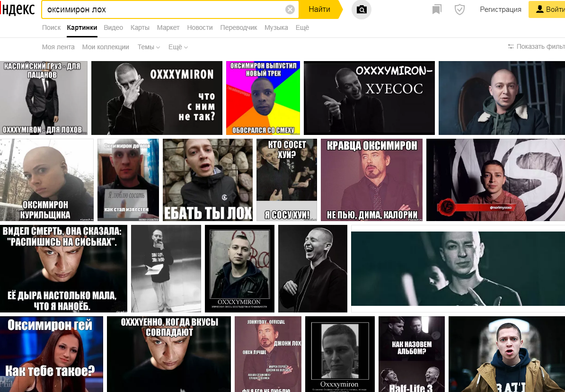The width and height of the screenshot is (565, 392).
Task: Open Мои коллекции link
Action: tap(106, 47)
